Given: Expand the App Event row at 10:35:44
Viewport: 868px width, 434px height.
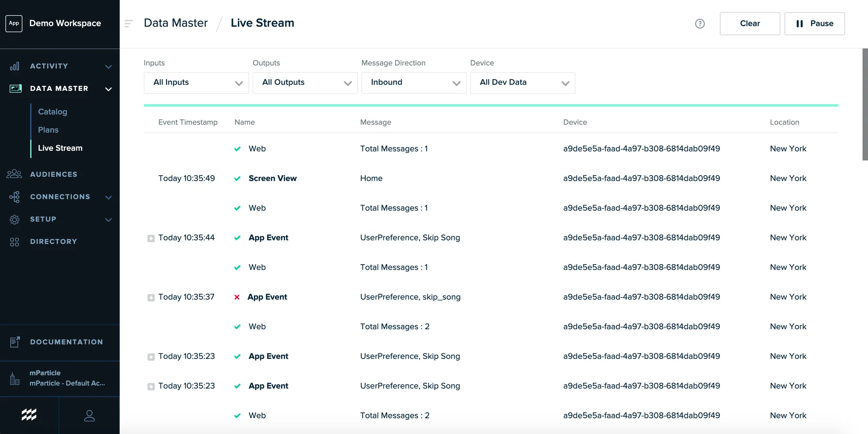Looking at the screenshot, I should (151, 238).
